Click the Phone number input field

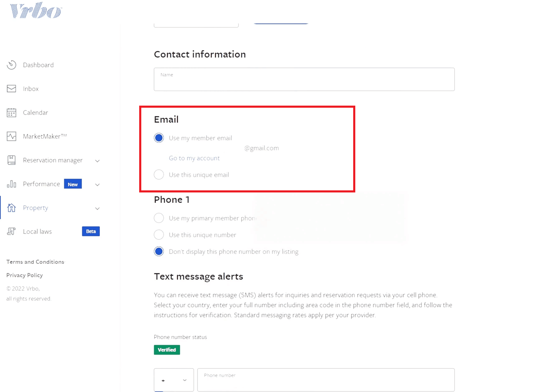tap(326, 380)
